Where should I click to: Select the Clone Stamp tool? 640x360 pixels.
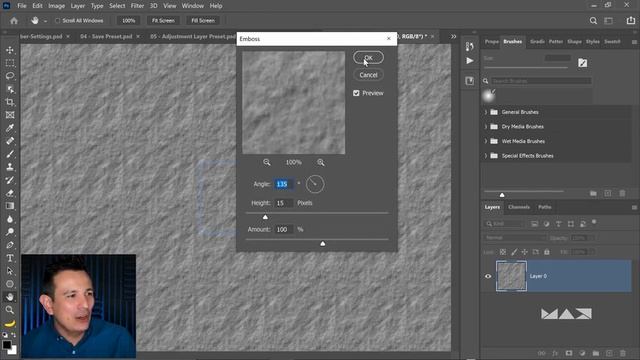coord(10,167)
